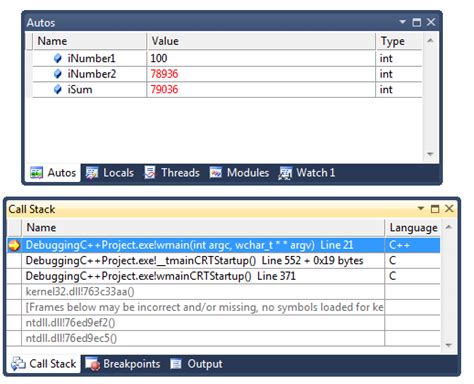Screen dimensions: 474x384
Task: Close the Call Stack panel
Action: point(449,209)
